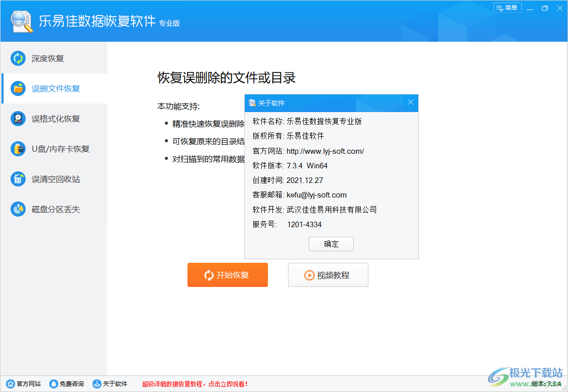Screen dimensions: 568x392
Task: Confirm the dialog with 确定 button
Action: pos(331,244)
